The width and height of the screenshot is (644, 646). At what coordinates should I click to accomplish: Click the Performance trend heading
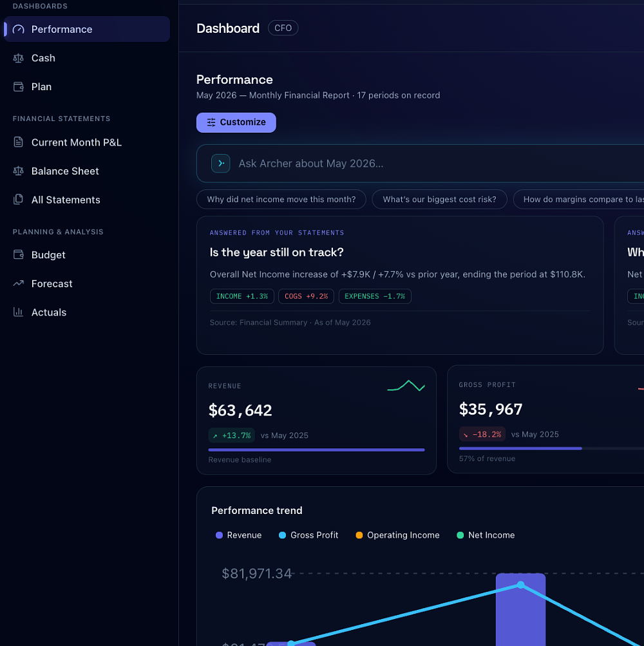[x=257, y=511]
